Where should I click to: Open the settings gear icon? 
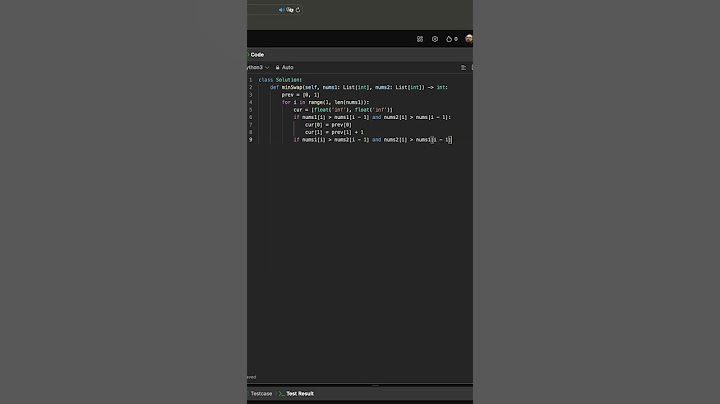(435, 39)
